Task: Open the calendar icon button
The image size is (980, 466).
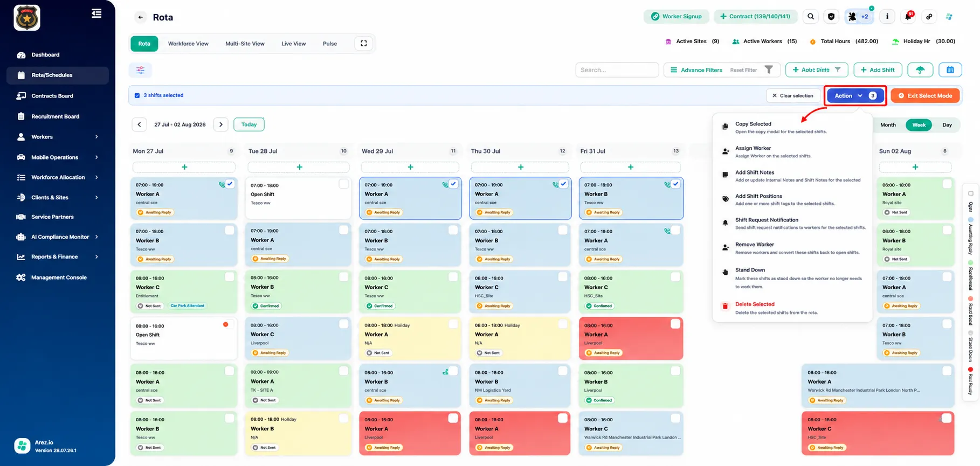Action: (x=950, y=70)
